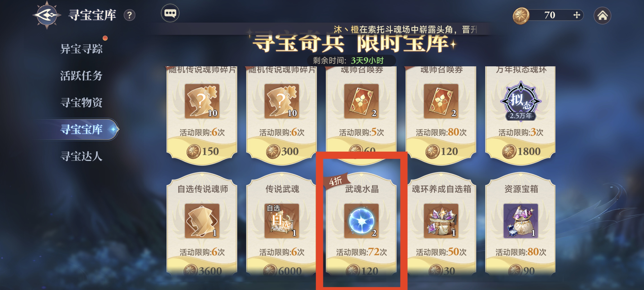
Task: Tap the 魂环养成自选箱 chest icon
Action: [441, 221]
